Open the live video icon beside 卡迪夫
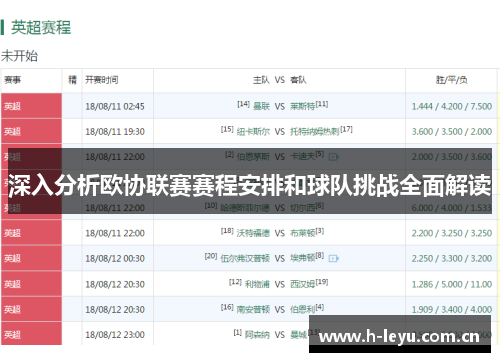Viewport: 500px width, 362px height. pyautogui.click(x=333, y=157)
